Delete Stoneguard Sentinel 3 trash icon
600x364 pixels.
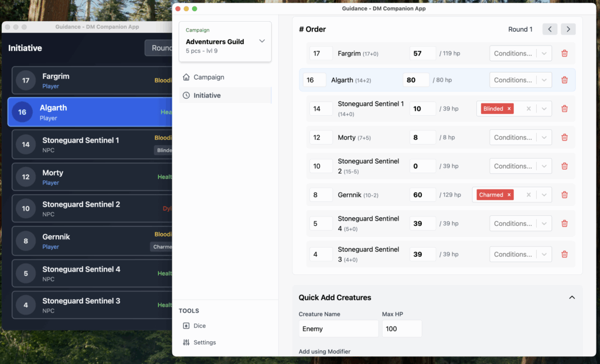coord(564,254)
